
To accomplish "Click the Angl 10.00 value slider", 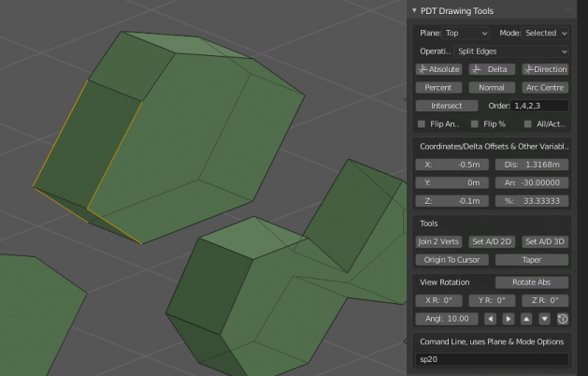I will (x=446, y=319).
